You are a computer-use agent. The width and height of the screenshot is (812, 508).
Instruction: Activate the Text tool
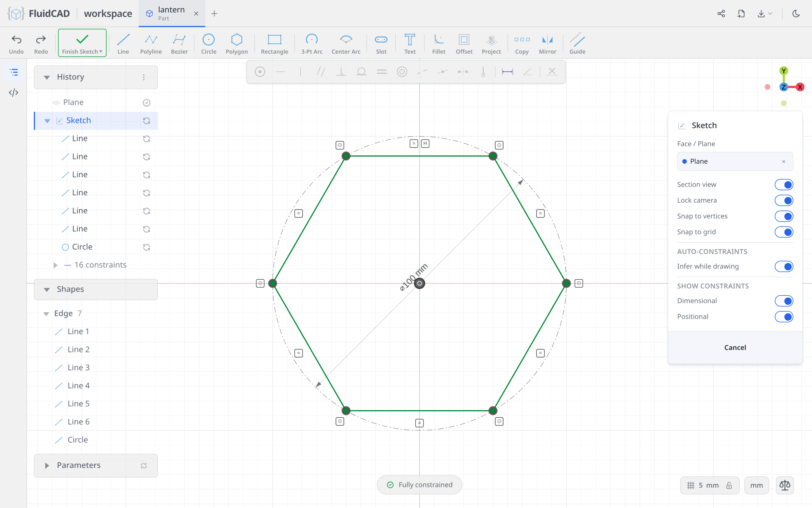tap(410, 44)
